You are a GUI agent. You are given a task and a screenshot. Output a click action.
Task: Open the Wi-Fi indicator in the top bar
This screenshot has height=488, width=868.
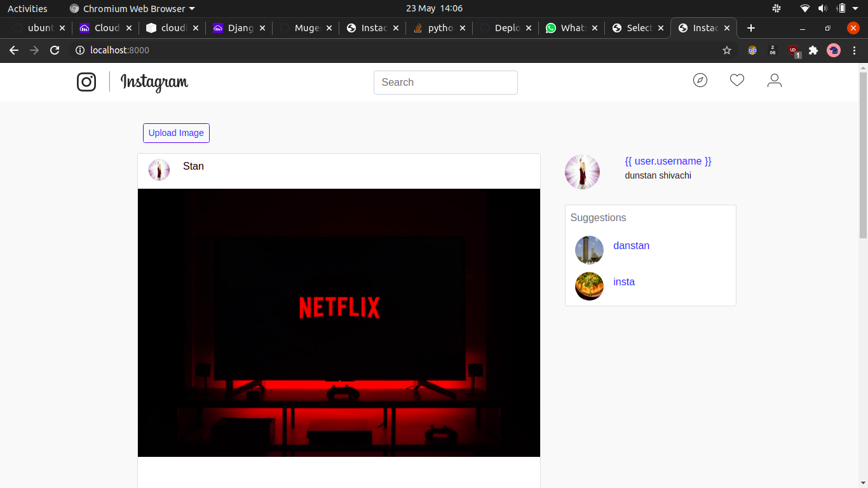(x=805, y=8)
